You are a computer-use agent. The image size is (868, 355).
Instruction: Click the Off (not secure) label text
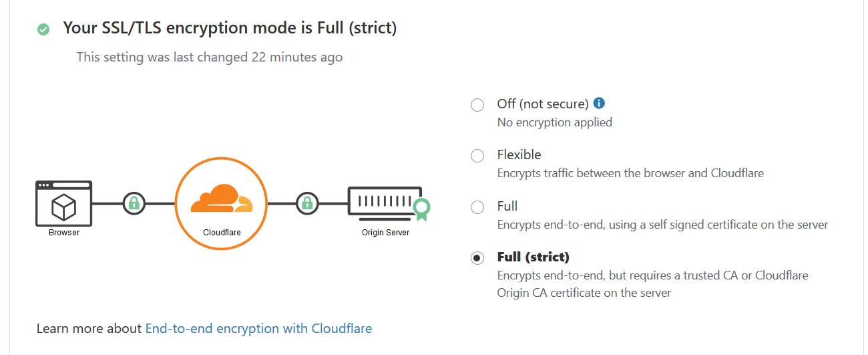pos(543,104)
